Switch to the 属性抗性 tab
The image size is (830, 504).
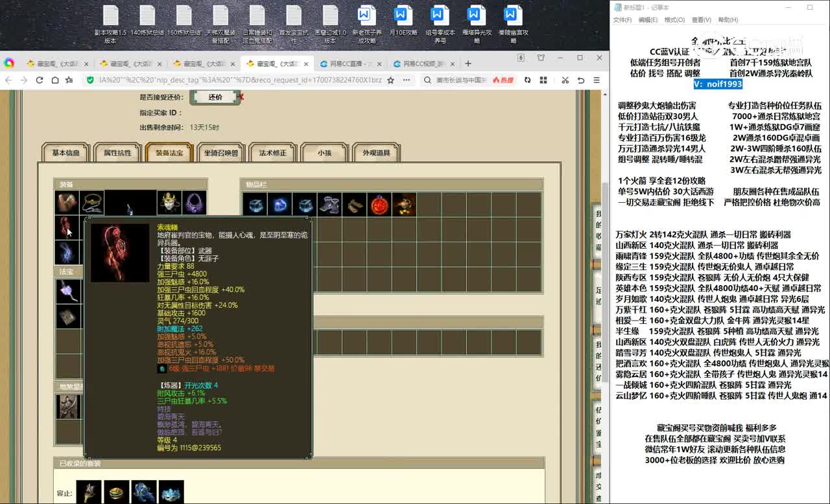pyautogui.click(x=117, y=153)
